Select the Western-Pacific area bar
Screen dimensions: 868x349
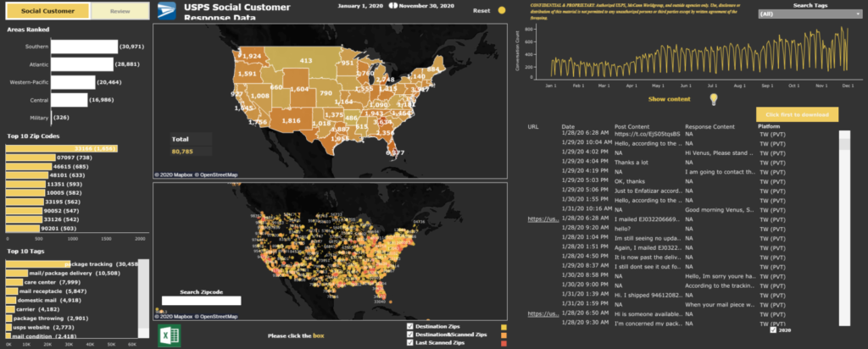coord(73,82)
